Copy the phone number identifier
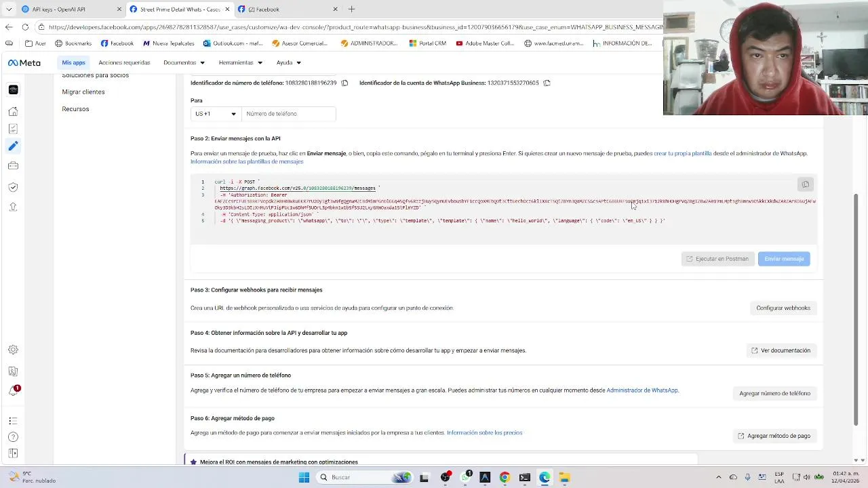Image resolution: width=868 pixels, height=488 pixels. (344, 83)
